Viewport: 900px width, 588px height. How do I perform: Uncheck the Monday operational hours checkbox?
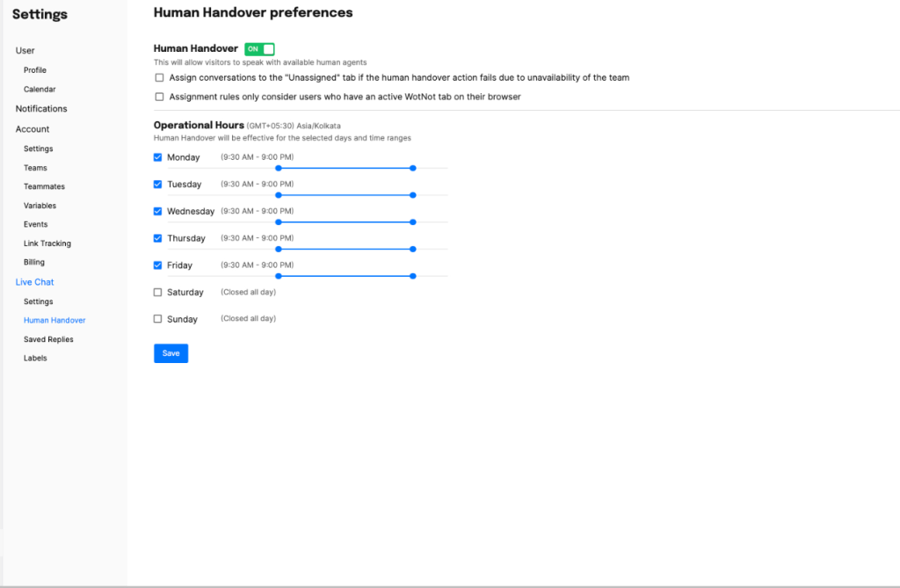coord(158,157)
